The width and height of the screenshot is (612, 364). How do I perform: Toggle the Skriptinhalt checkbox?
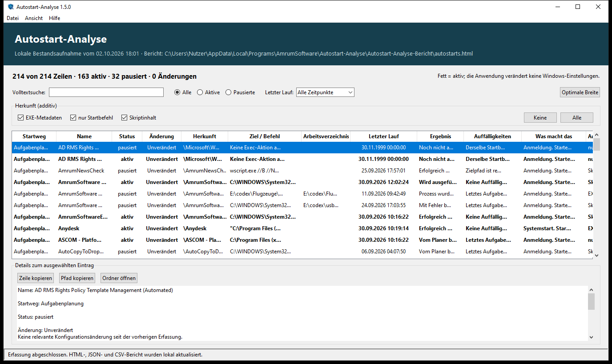coord(139,118)
